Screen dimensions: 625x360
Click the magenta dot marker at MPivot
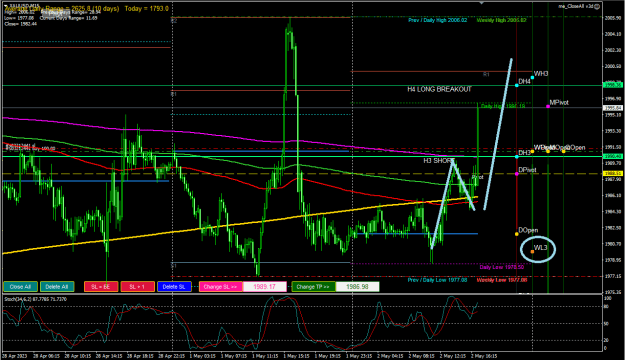click(548, 106)
